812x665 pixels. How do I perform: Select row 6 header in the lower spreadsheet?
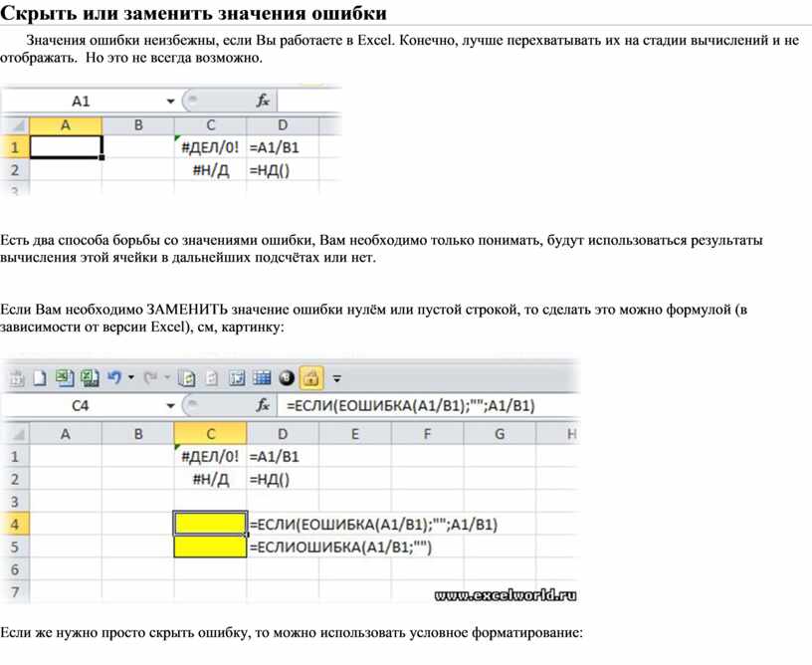coord(15,569)
